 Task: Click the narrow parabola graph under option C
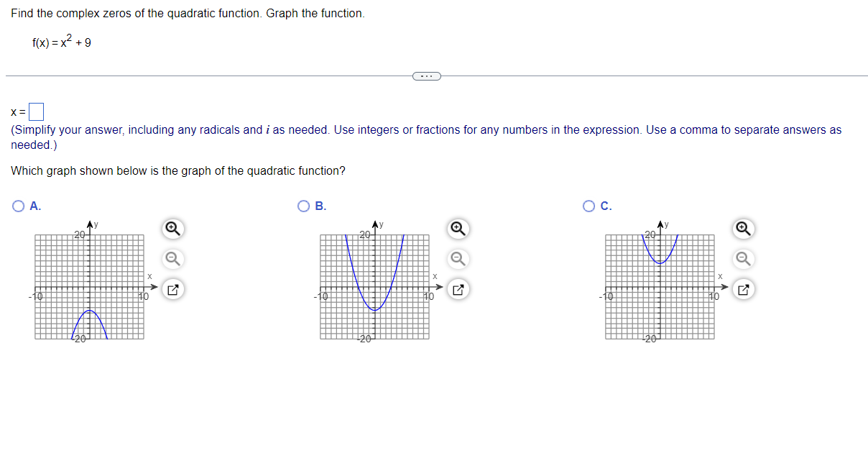coord(660,285)
